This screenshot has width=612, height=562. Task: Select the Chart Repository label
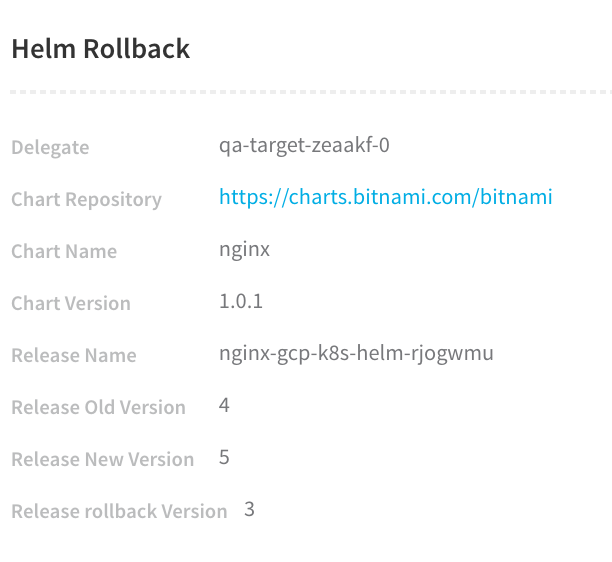click(x=86, y=200)
